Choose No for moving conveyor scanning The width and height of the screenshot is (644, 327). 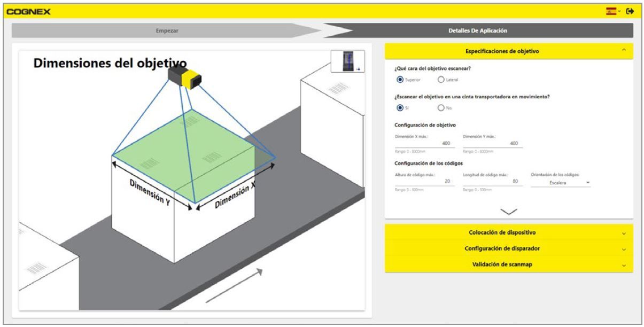coord(441,108)
